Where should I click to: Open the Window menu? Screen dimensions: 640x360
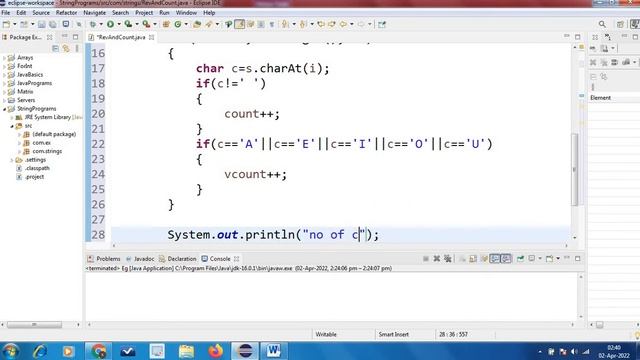coord(186,13)
